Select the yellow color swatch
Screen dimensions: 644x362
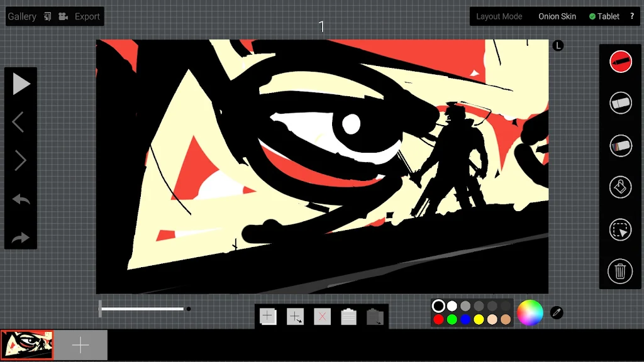tap(479, 319)
